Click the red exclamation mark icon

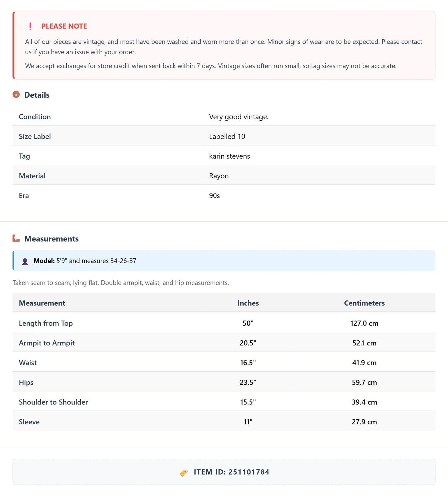pyautogui.click(x=30, y=26)
